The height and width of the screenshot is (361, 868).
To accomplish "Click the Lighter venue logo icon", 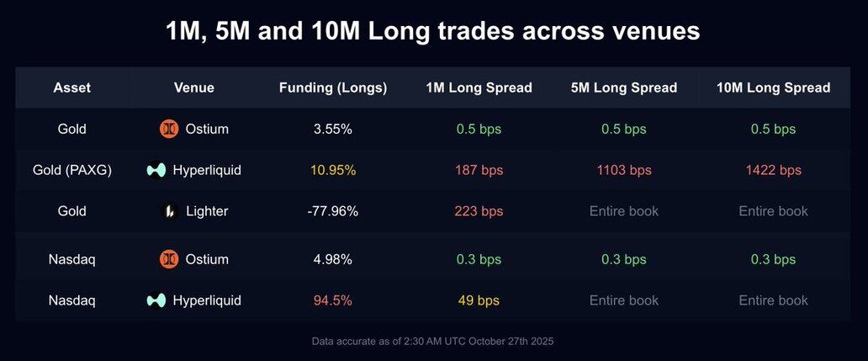I will tap(168, 211).
